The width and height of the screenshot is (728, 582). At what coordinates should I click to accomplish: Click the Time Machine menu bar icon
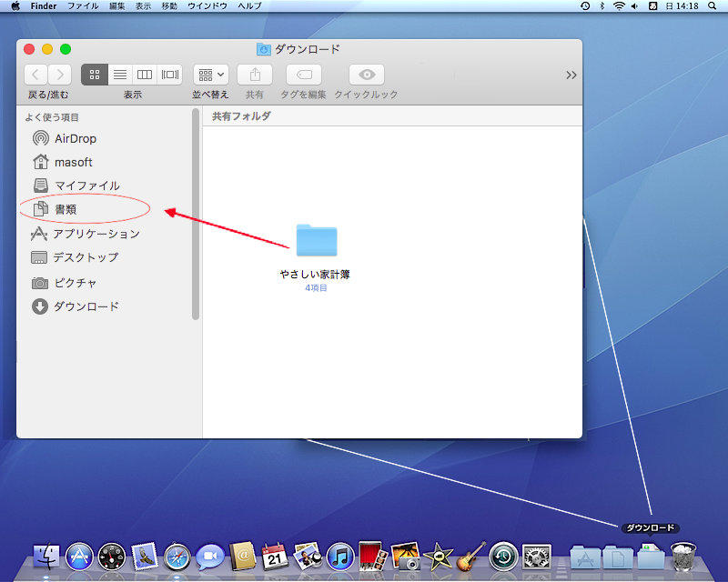tap(585, 6)
